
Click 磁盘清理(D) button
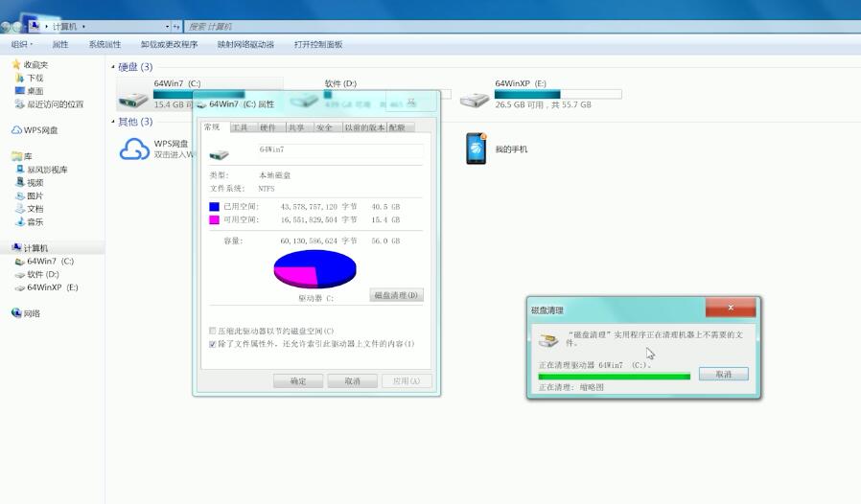[396, 295]
